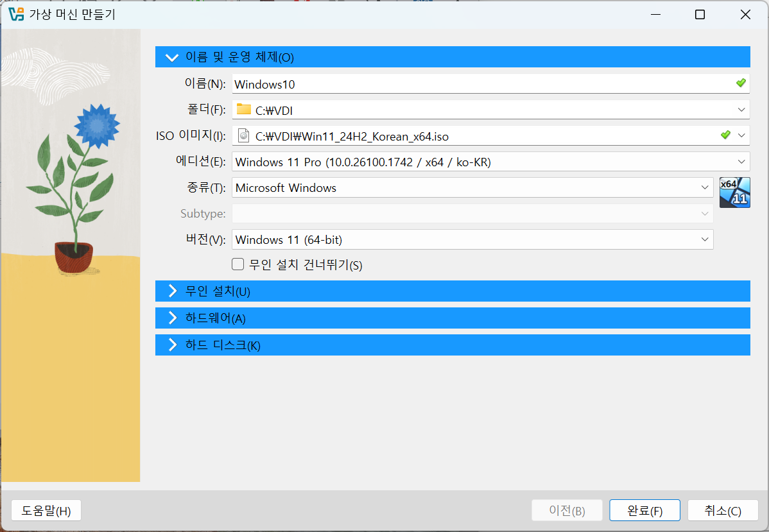Click the C:\VDI folder path text
The image size is (769, 532).
[274, 111]
